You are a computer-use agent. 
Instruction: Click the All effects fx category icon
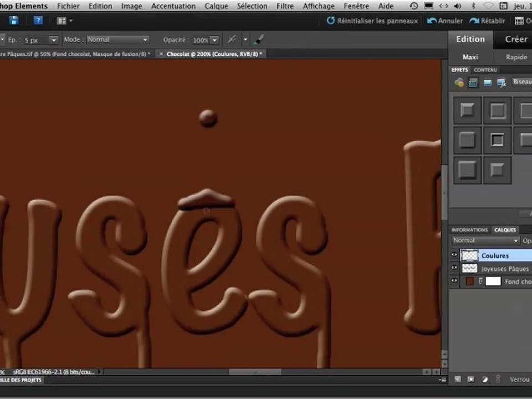[x=502, y=83]
